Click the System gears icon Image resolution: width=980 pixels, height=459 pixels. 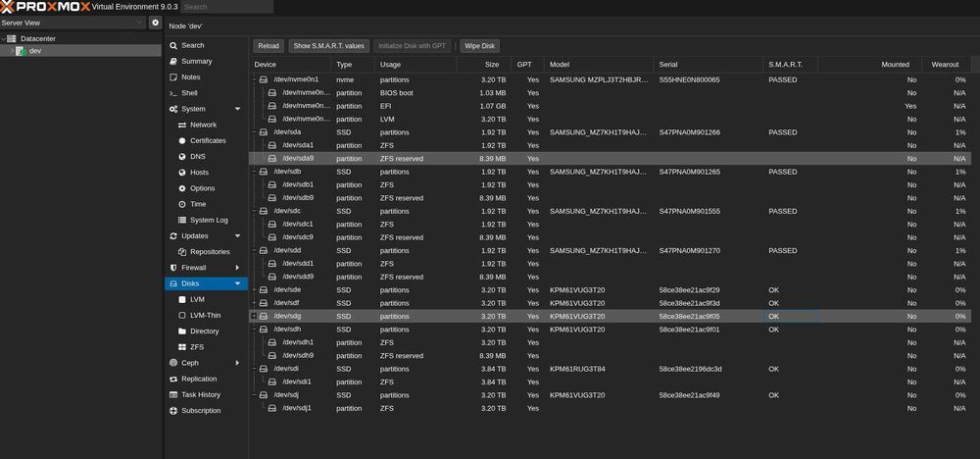(x=173, y=109)
